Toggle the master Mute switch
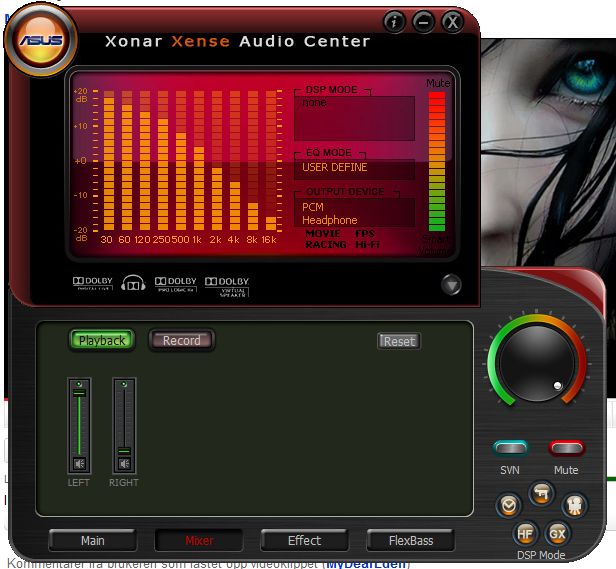Screen dimensions: 616x569 [566, 448]
